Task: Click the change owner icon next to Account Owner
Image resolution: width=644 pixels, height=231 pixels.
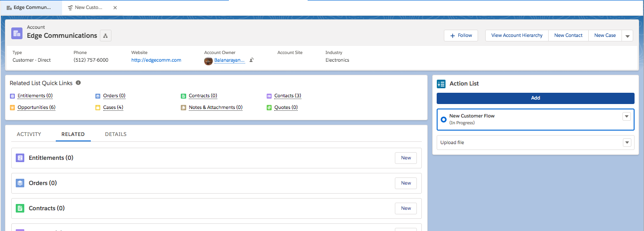Action: tap(252, 60)
